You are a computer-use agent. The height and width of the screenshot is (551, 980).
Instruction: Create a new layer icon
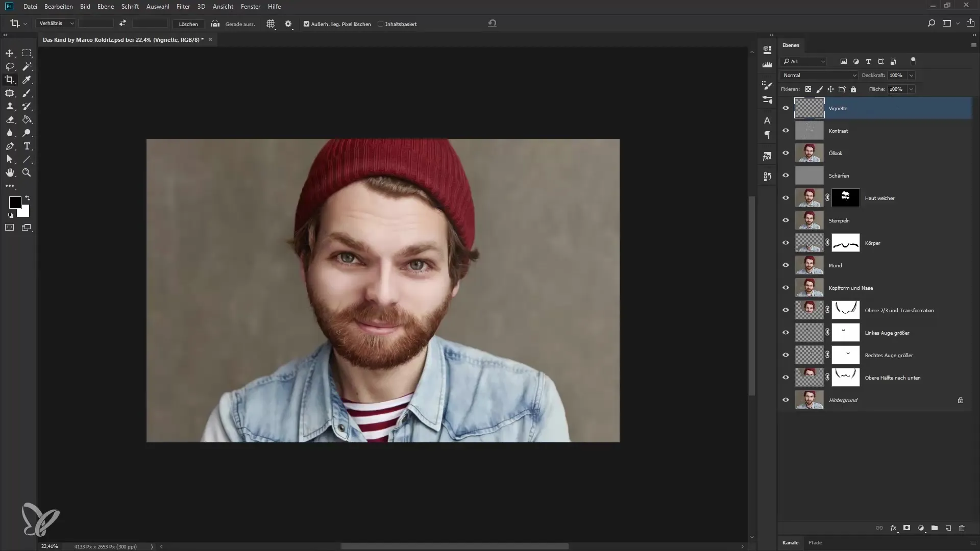[x=948, y=528]
